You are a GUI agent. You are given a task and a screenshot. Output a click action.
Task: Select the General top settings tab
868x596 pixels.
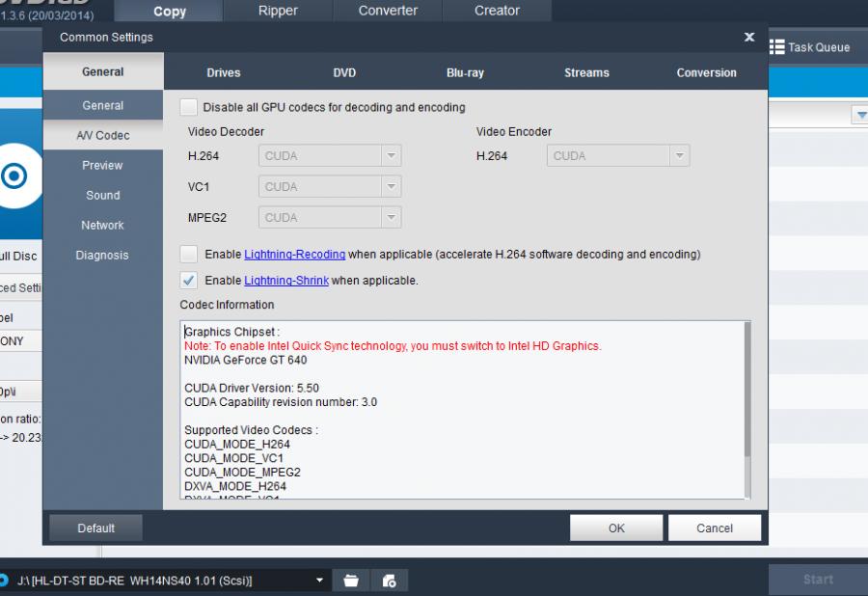(103, 72)
